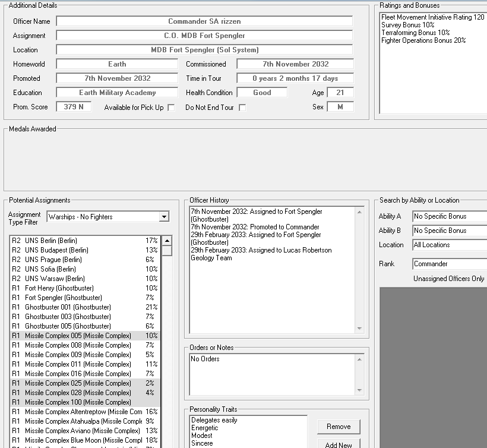
Task: Select the Delegates easily personality trait
Action: pyautogui.click(x=214, y=420)
